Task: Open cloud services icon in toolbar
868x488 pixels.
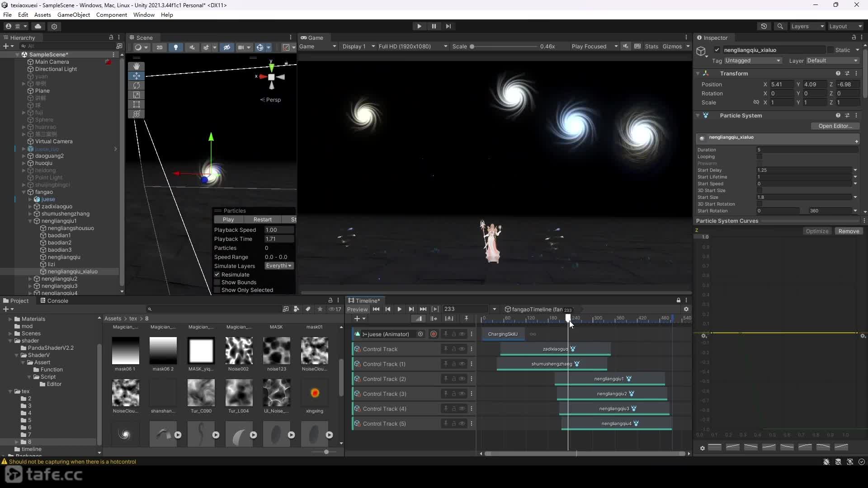Action: point(38,26)
